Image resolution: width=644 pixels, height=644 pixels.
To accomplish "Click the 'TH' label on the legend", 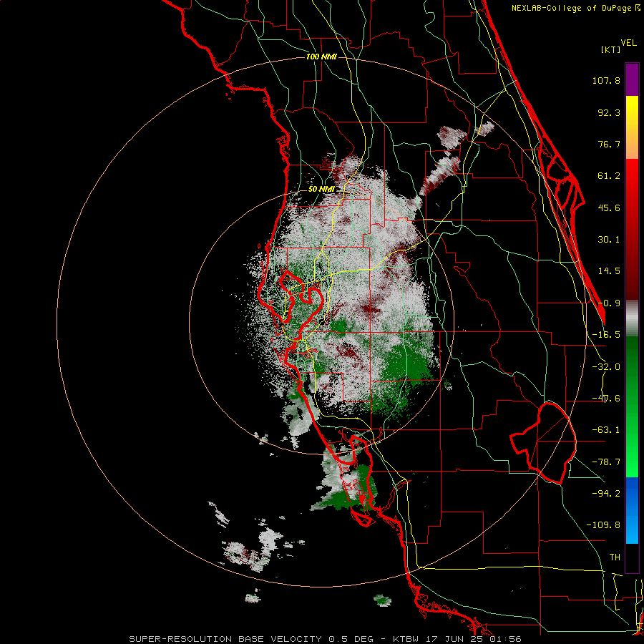I will (x=615, y=557).
